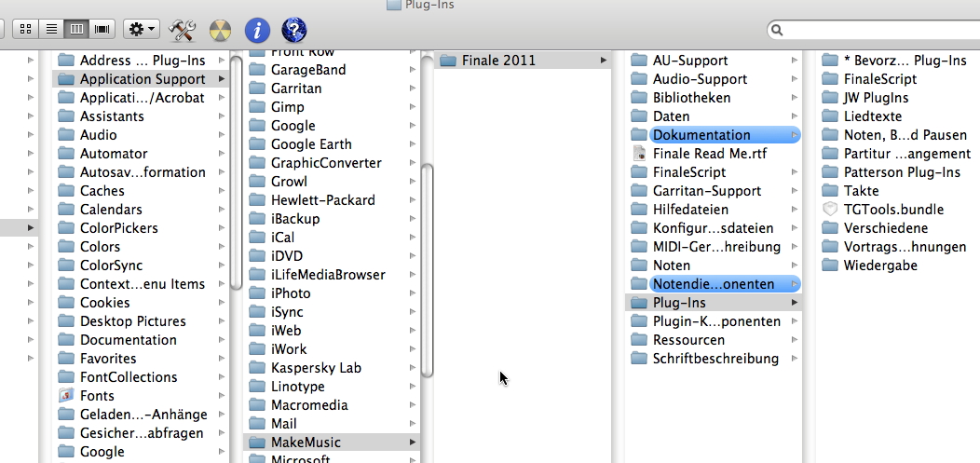Click the arrow next to MakeMusic
Viewport: 980px width, 463px height.
point(413,443)
